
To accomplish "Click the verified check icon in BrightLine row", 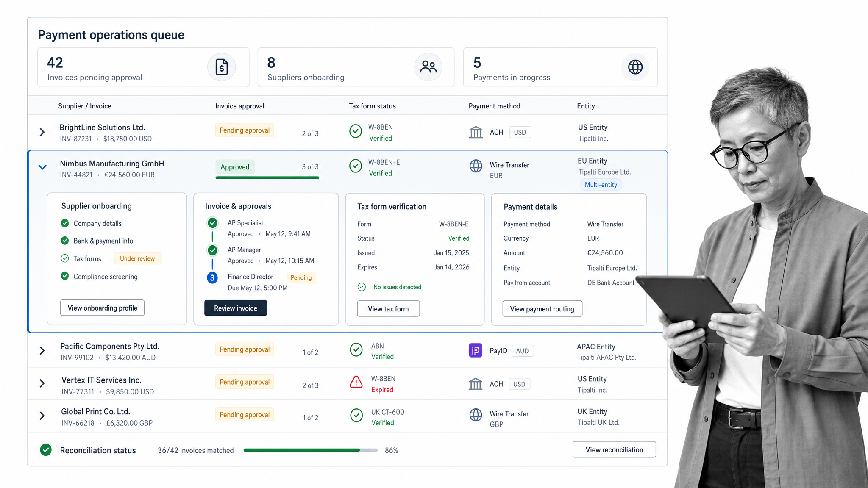I will click(356, 131).
